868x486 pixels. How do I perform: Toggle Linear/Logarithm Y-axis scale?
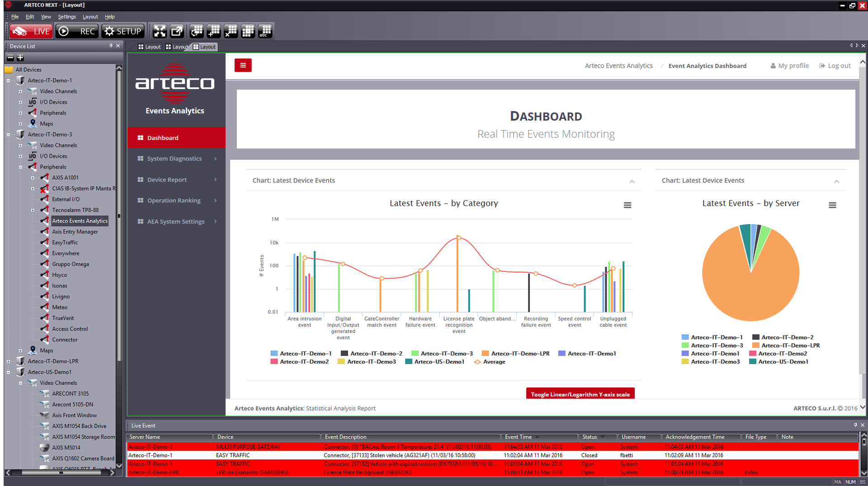point(580,394)
